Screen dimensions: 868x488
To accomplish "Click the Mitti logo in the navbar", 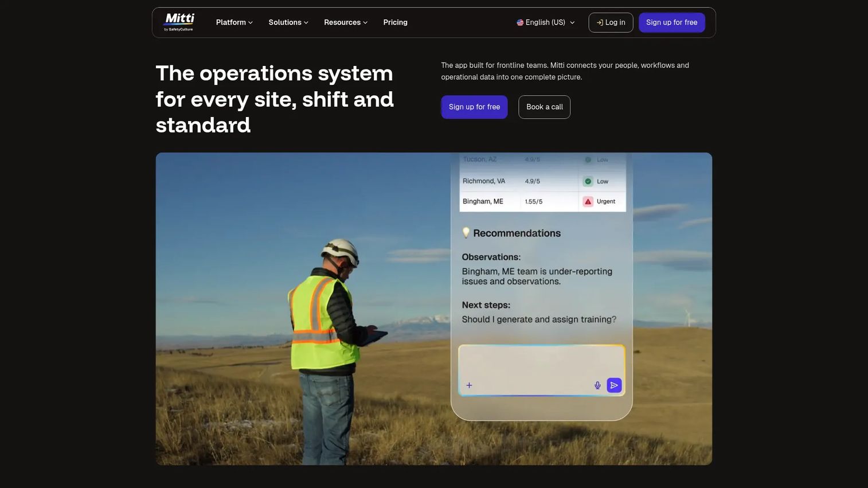I will [x=179, y=22].
